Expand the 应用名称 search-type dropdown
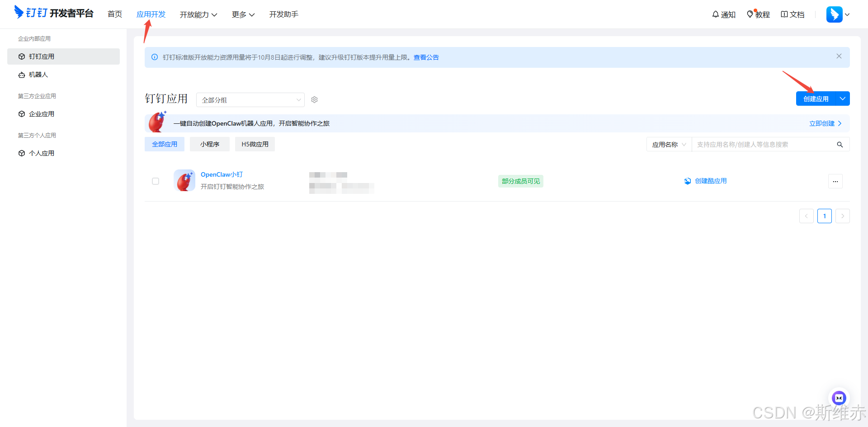This screenshot has width=868, height=427. click(669, 145)
